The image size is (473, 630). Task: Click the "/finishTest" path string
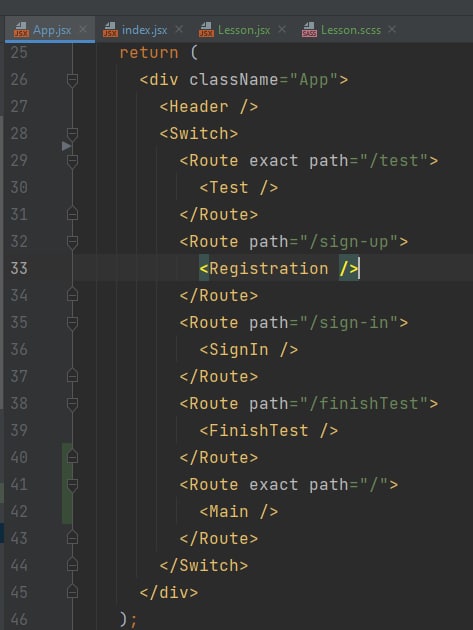point(364,403)
